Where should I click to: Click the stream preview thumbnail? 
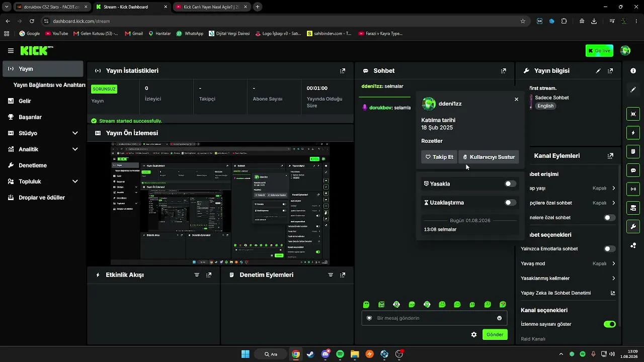click(x=220, y=203)
